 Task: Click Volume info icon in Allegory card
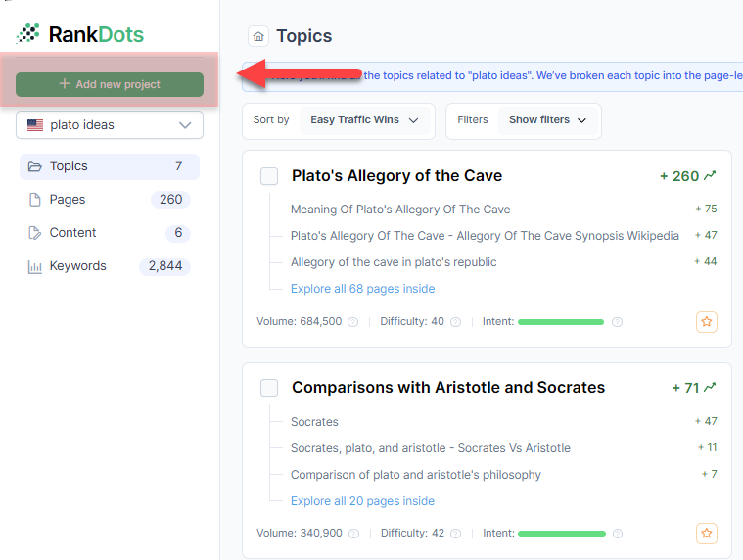(352, 322)
